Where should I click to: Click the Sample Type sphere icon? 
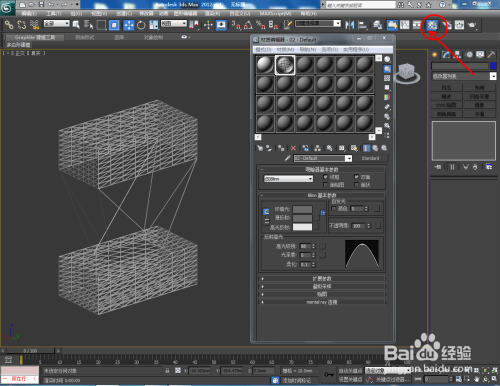click(x=387, y=59)
